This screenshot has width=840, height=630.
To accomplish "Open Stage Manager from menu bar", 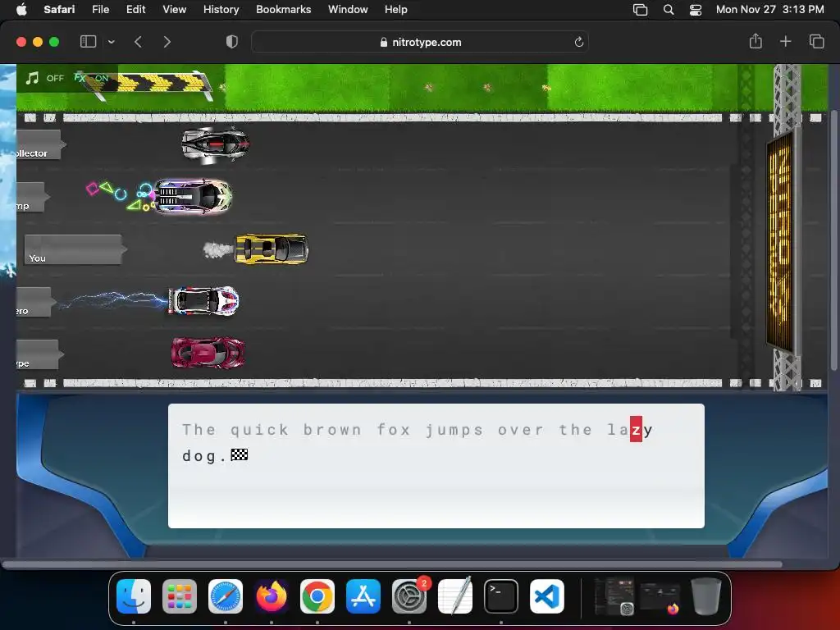I will click(640, 9).
